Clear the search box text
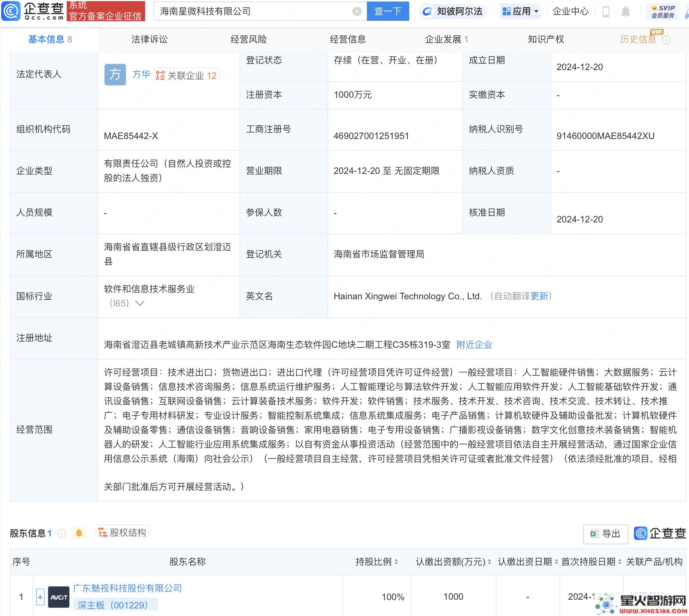This screenshot has width=689, height=616. click(357, 11)
